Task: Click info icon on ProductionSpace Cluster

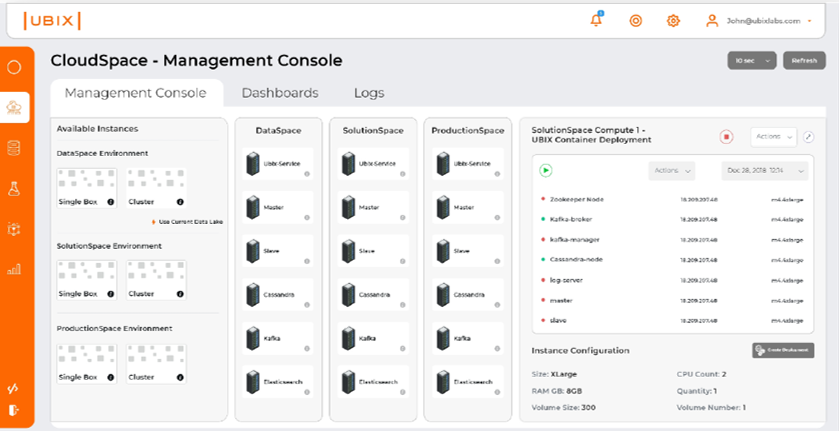Action: [180, 377]
